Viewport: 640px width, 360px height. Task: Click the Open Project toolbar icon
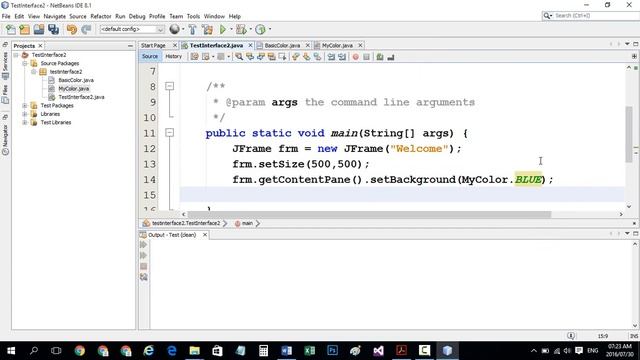[x=39, y=29]
